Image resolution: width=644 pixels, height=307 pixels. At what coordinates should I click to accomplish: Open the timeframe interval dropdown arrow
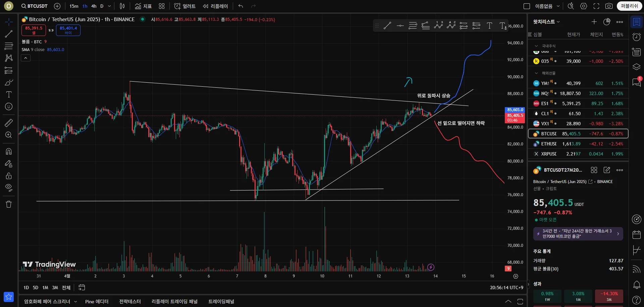(109, 6)
